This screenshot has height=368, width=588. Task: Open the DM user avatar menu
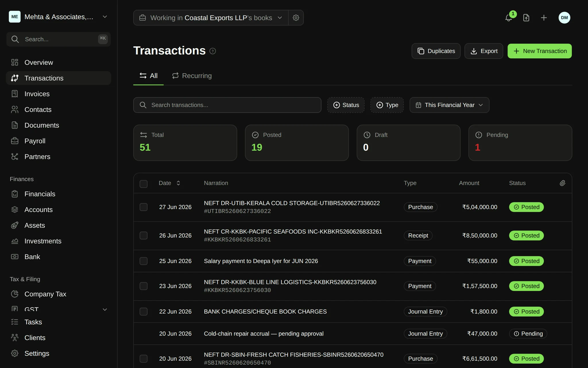tap(564, 18)
